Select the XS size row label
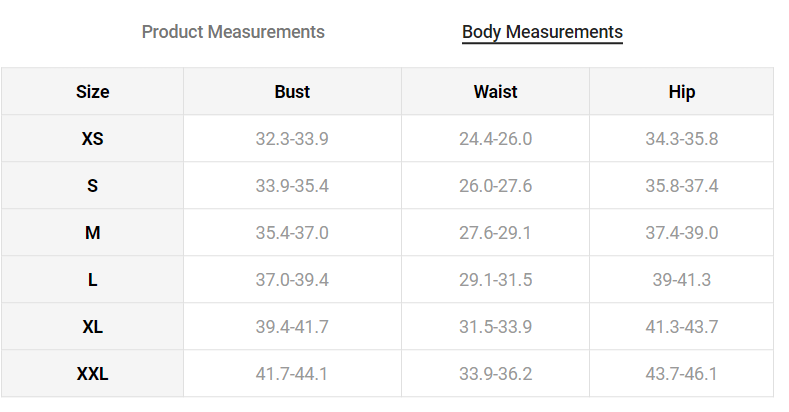 [x=92, y=139]
